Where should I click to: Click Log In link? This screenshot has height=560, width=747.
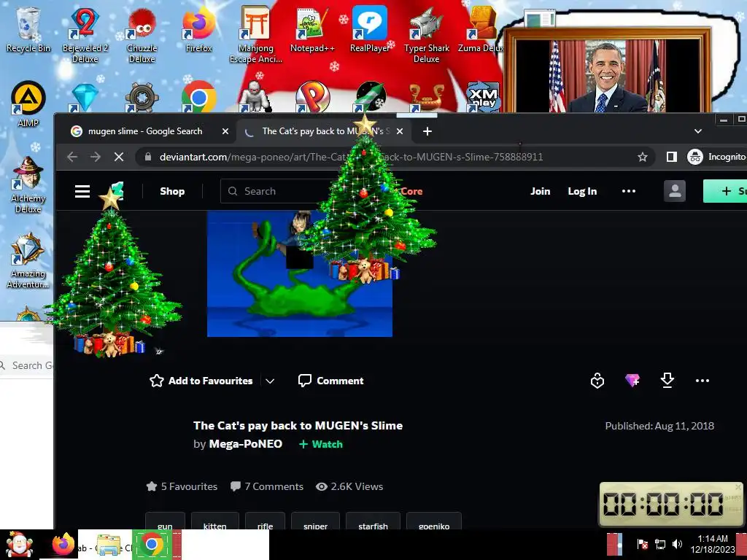[582, 191]
